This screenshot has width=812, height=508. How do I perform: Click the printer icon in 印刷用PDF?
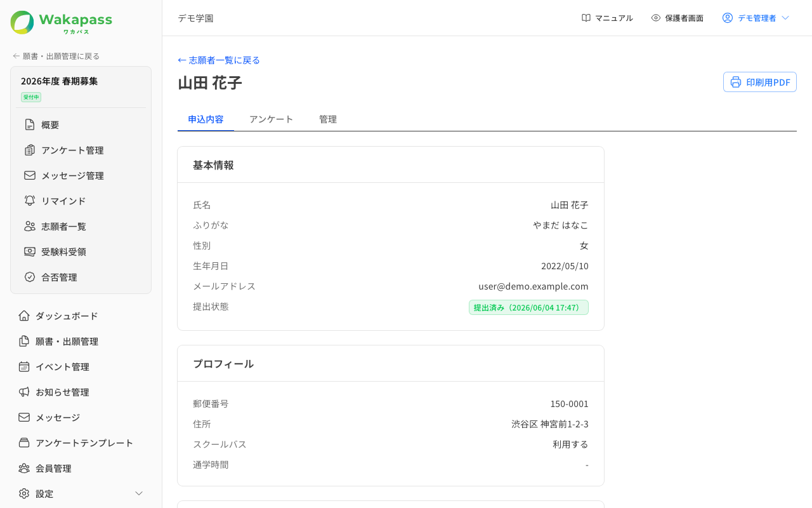(736, 82)
